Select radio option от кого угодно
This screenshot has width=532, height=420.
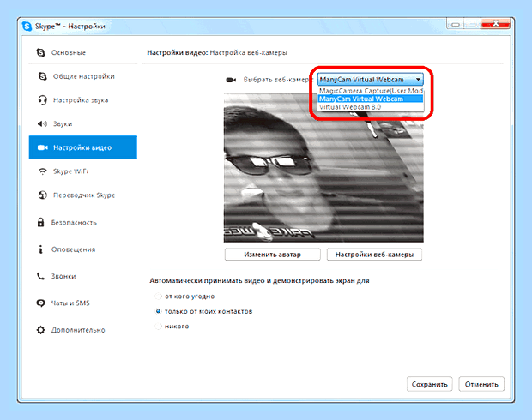(x=158, y=297)
